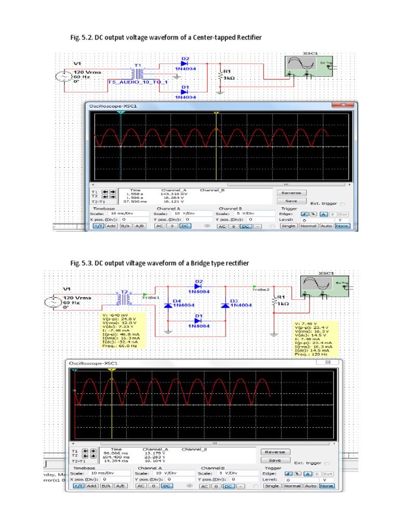Click Probe2 label in bridge circuit
Screen dimensions: 399x532
tap(261, 289)
